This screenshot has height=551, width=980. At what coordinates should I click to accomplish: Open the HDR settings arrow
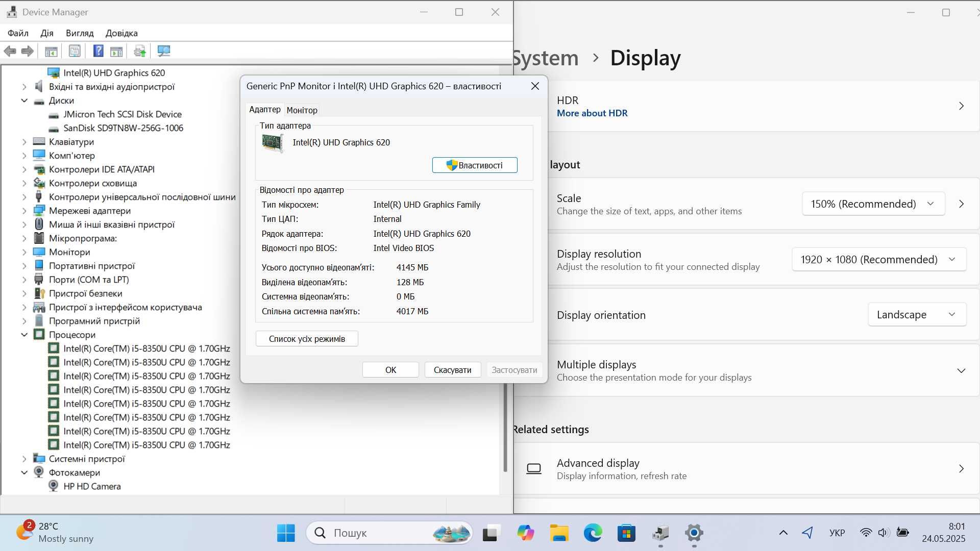coord(961,106)
